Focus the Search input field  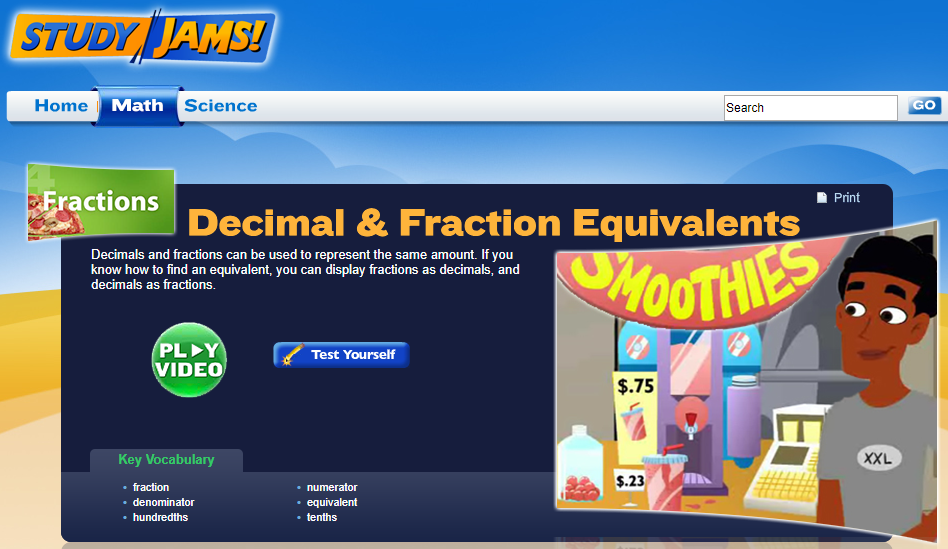point(810,108)
